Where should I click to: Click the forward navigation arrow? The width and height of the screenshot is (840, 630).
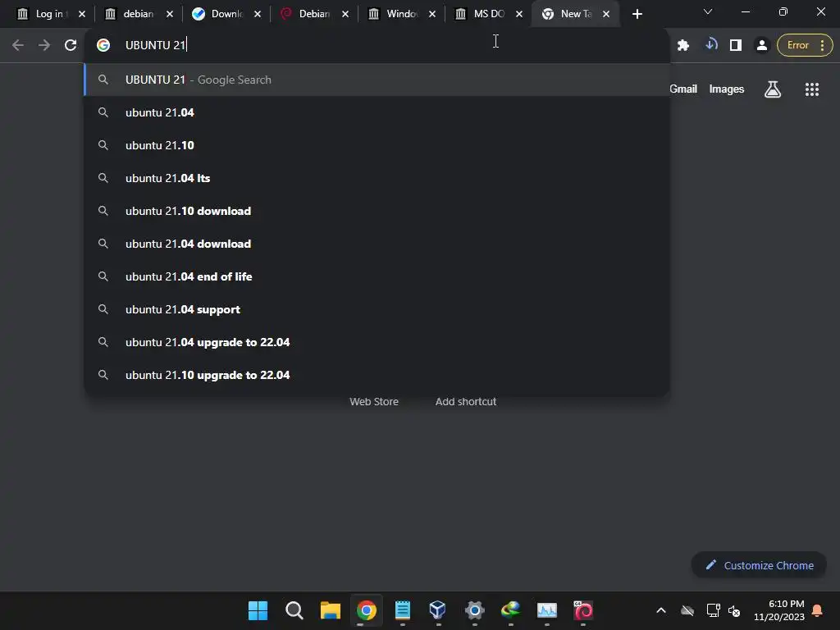pyautogui.click(x=44, y=45)
